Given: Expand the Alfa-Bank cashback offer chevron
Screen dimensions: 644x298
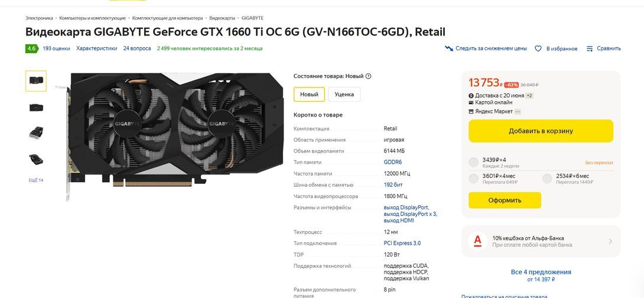Looking at the screenshot, I should tap(610, 241).
